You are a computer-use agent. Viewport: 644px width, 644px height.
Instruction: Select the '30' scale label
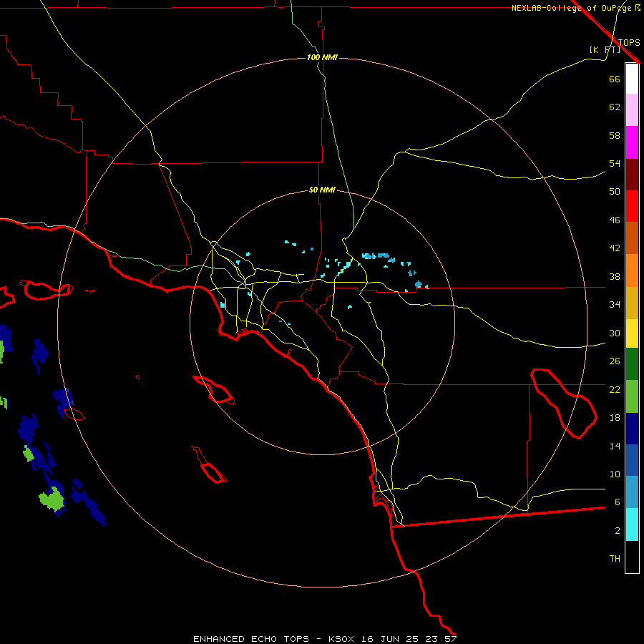615,333
